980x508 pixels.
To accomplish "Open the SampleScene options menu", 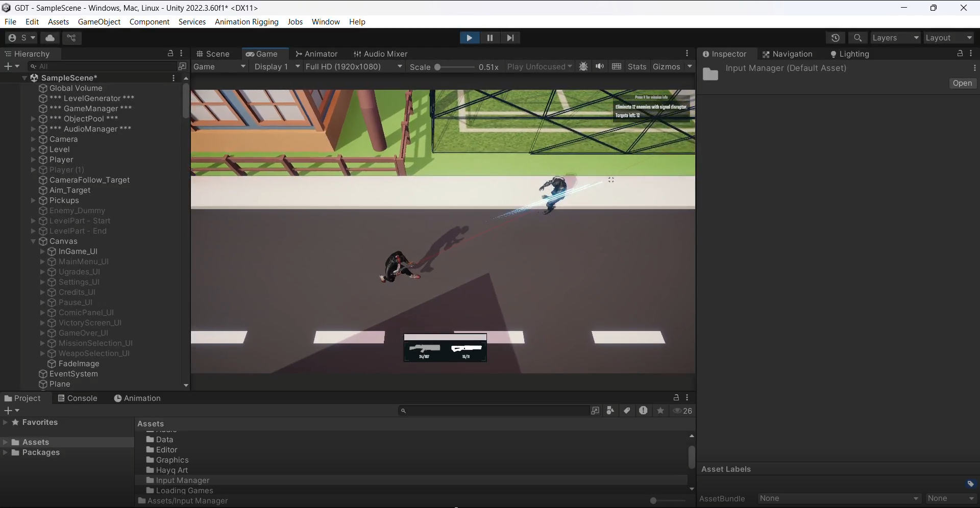I will [x=174, y=78].
